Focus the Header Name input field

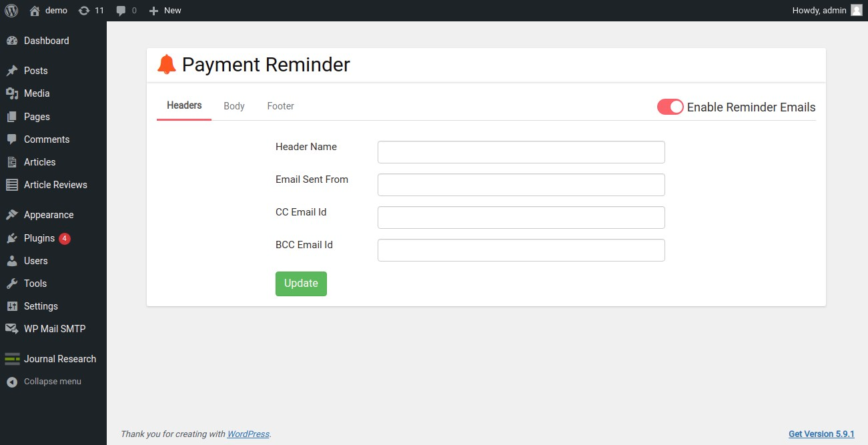point(521,152)
